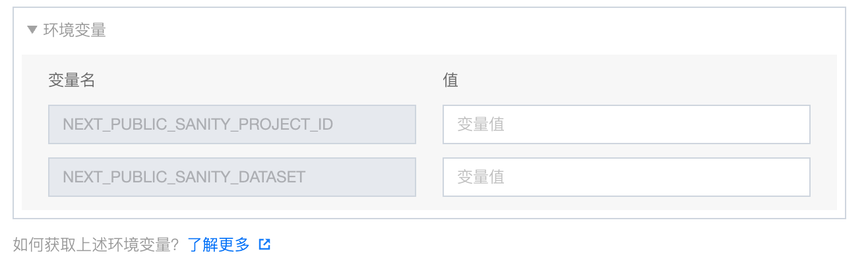Image resolution: width=868 pixels, height=266 pixels.
Task: Click the 变量值 placeholder in the first row
Action: (x=481, y=124)
